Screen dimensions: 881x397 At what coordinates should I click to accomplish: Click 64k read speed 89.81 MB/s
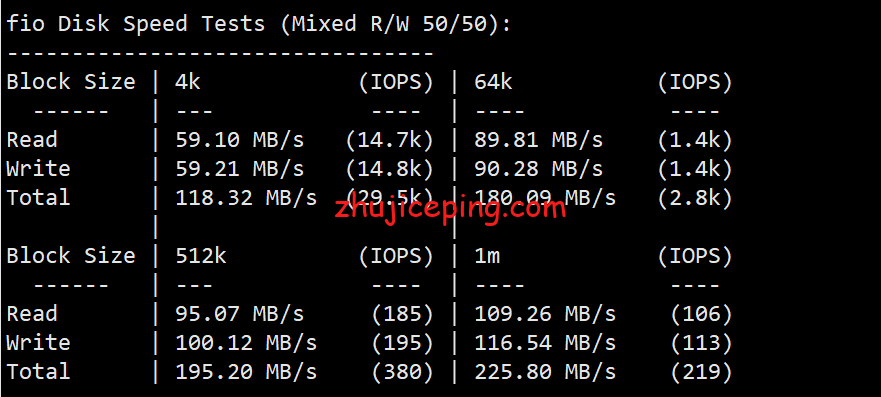539,140
